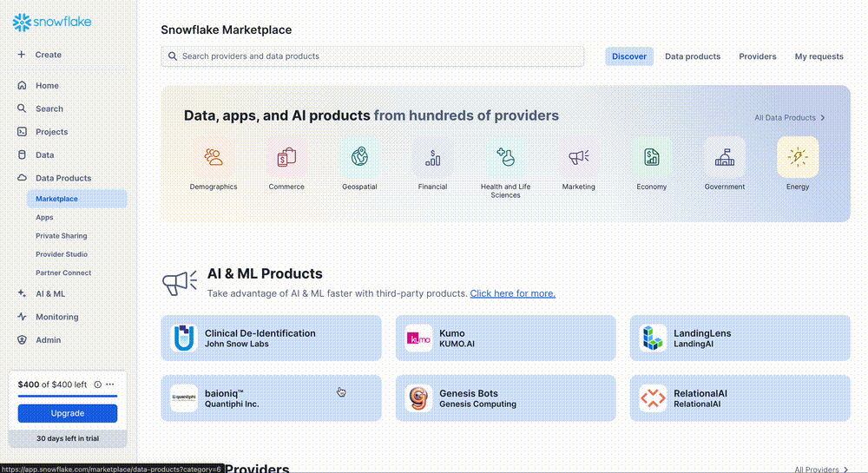This screenshot has width=868, height=473.
Task: Open the baioniq card title
Action: pyautogui.click(x=224, y=393)
